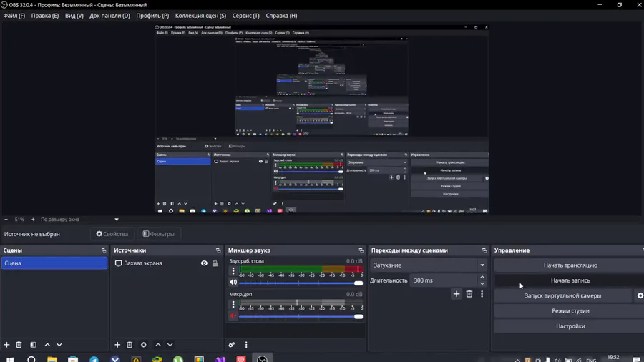Click the taskbar search icon

tap(31, 359)
